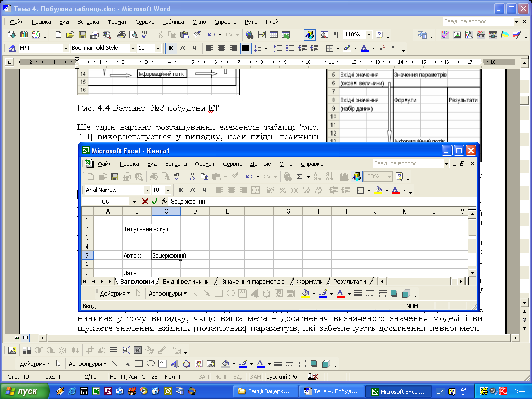Toggle Bold (Ж) in Word formatting bar
532x399 pixels.
[x=171, y=48]
